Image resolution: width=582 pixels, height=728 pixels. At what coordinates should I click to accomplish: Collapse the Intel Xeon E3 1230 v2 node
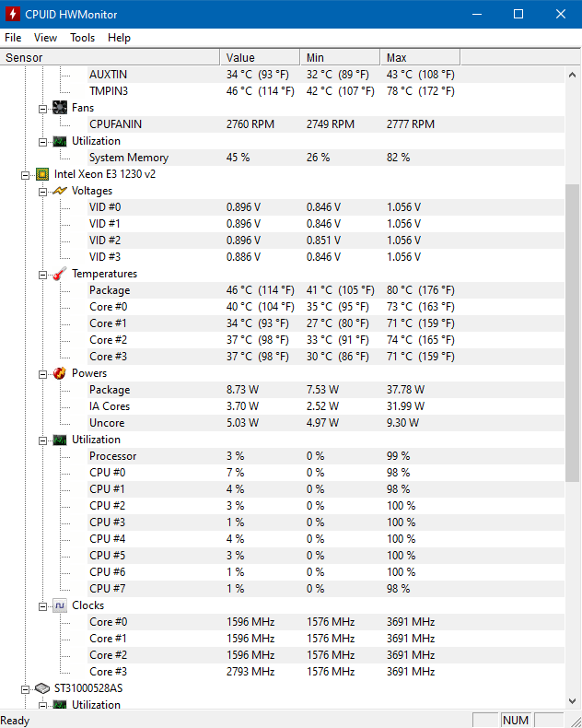25,175
